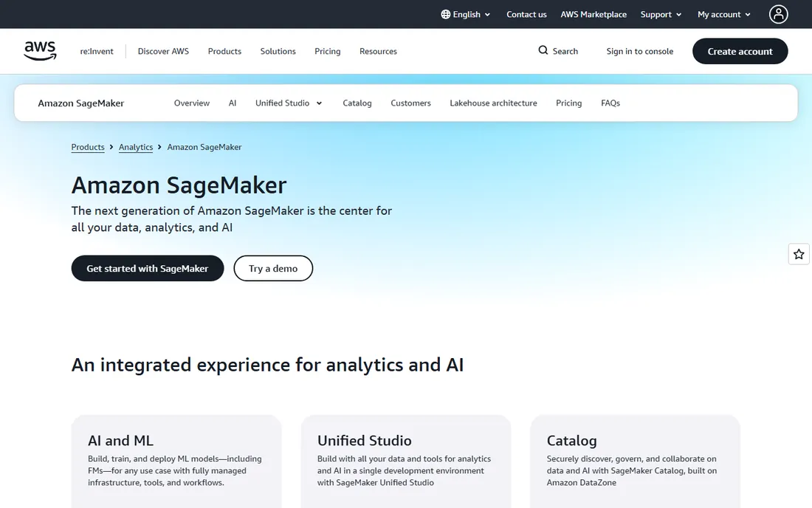Screen dimensions: 812x508
Task: Open the Catalog tab in subnav
Action: (357, 103)
